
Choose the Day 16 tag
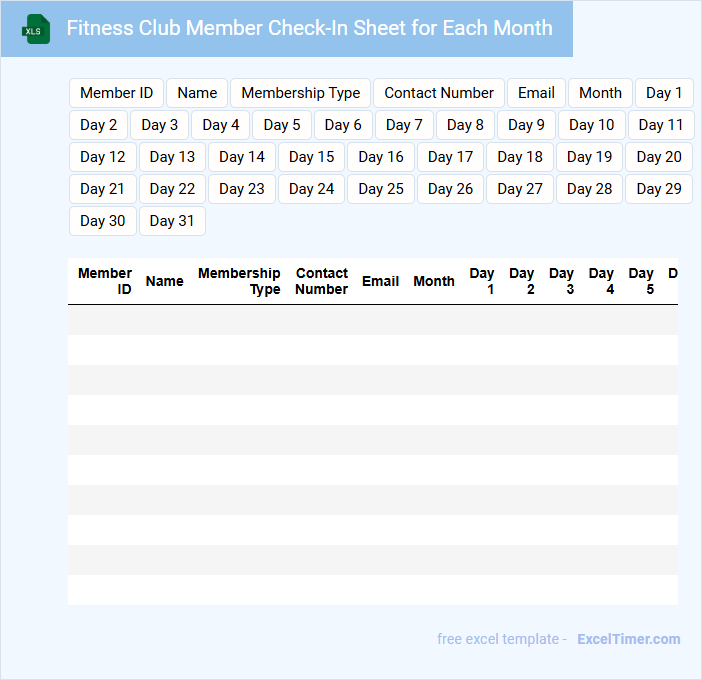point(381,157)
